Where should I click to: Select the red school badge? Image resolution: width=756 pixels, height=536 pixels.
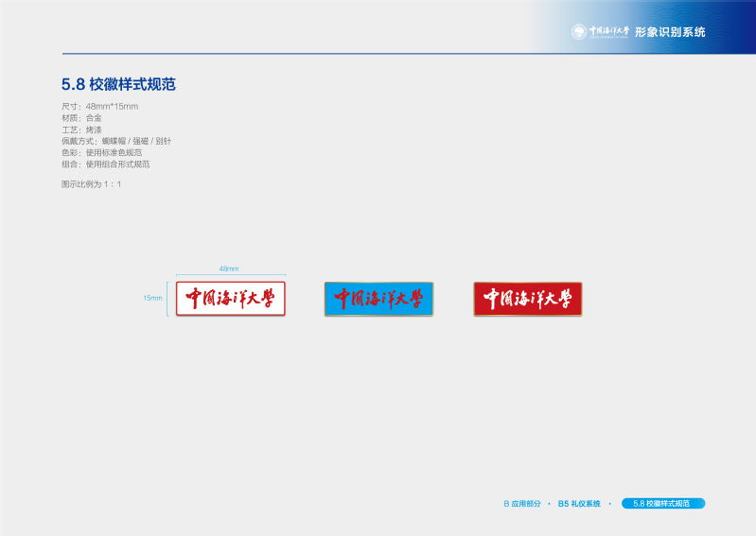coord(527,299)
